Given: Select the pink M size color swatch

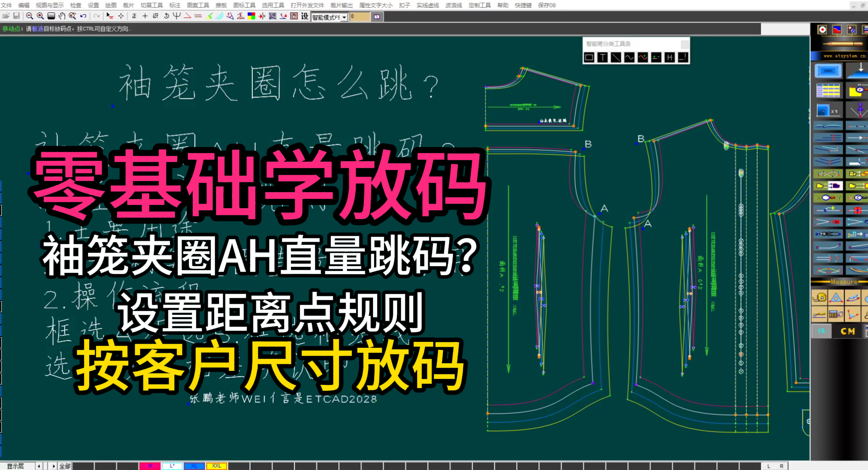Looking at the screenshot, I should (150, 466).
